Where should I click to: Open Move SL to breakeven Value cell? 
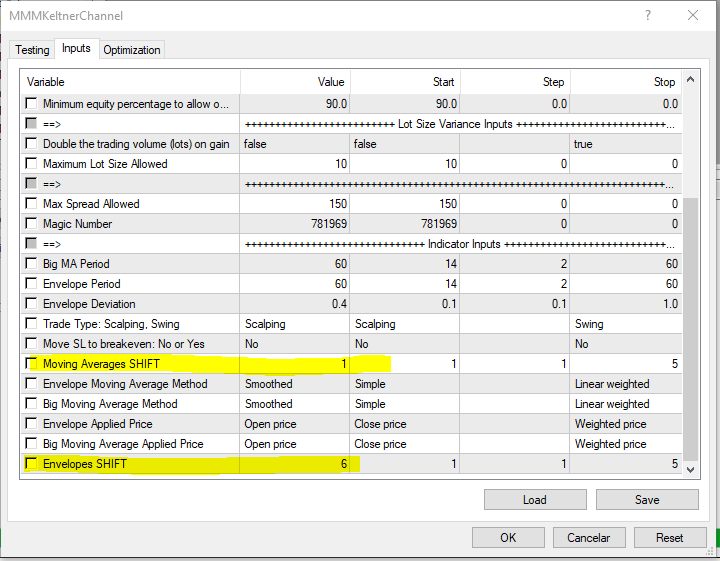click(294, 344)
